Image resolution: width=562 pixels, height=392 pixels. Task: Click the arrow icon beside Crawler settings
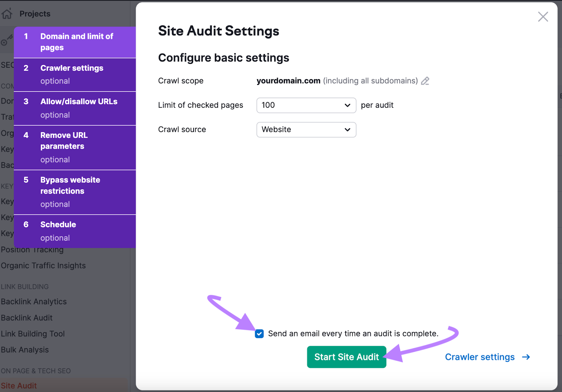tap(526, 357)
